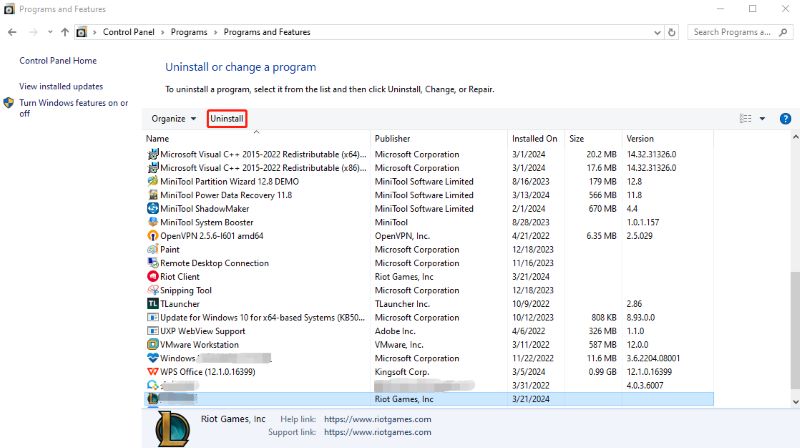This screenshot has height=448, width=800.
Task: Select the MiniTool ShadowMaker row name
Action: coord(205,209)
